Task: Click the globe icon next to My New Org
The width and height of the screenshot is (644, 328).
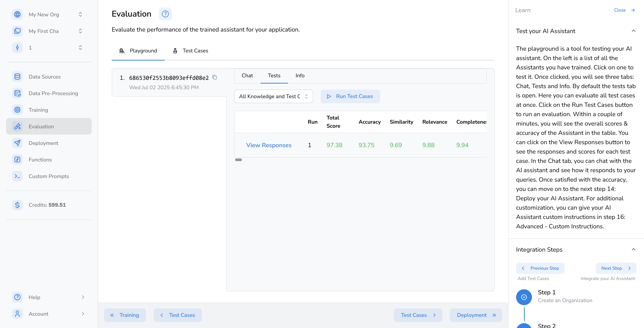Action: click(x=17, y=14)
